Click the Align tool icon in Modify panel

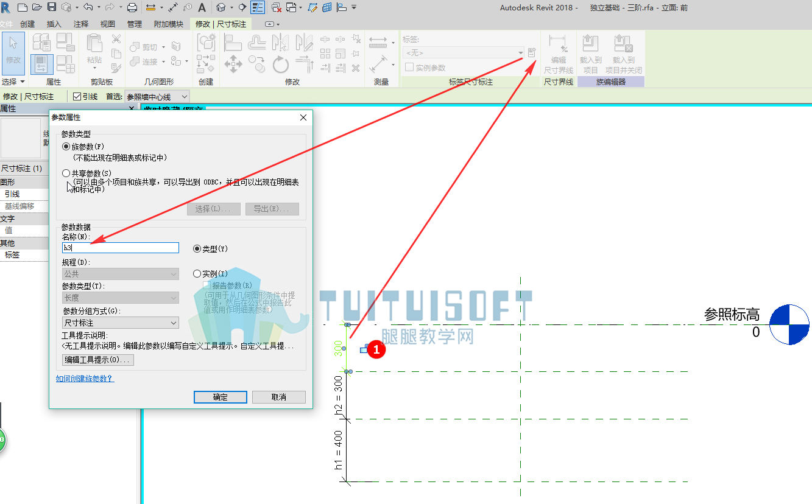pos(233,42)
